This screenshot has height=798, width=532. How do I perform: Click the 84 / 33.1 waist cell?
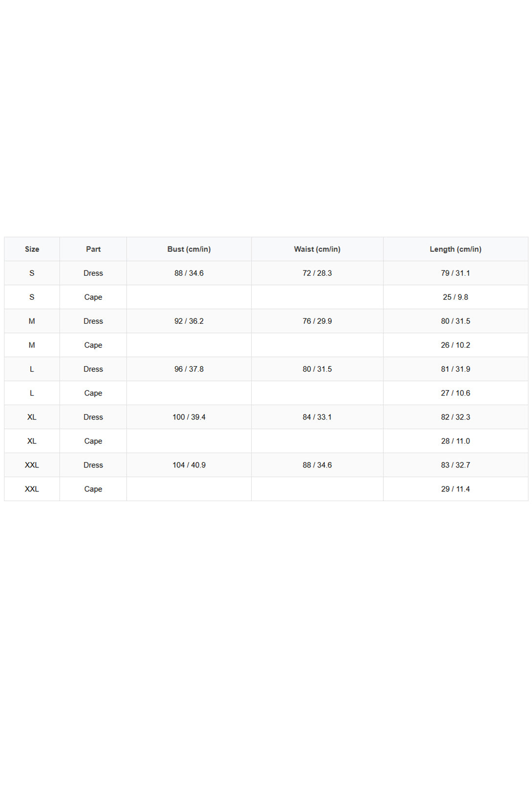[317, 417]
